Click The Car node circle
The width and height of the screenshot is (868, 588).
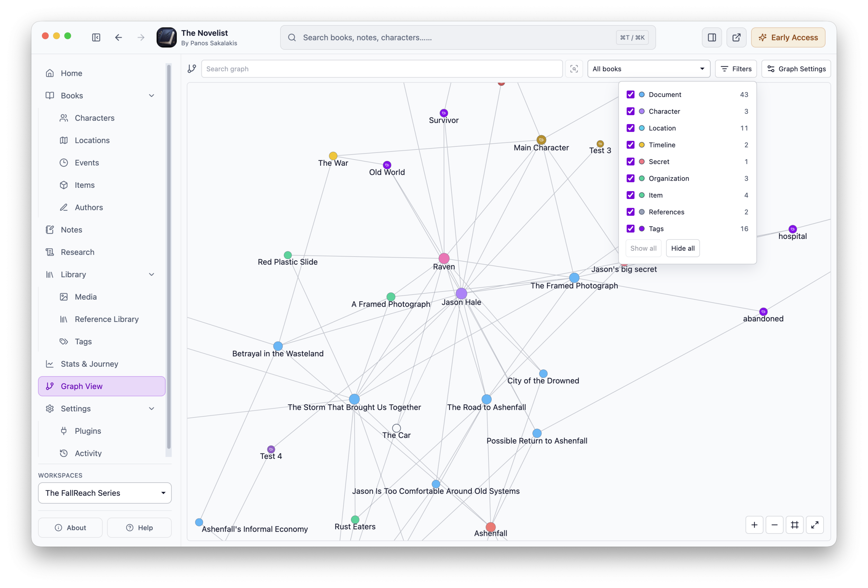point(396,428)
